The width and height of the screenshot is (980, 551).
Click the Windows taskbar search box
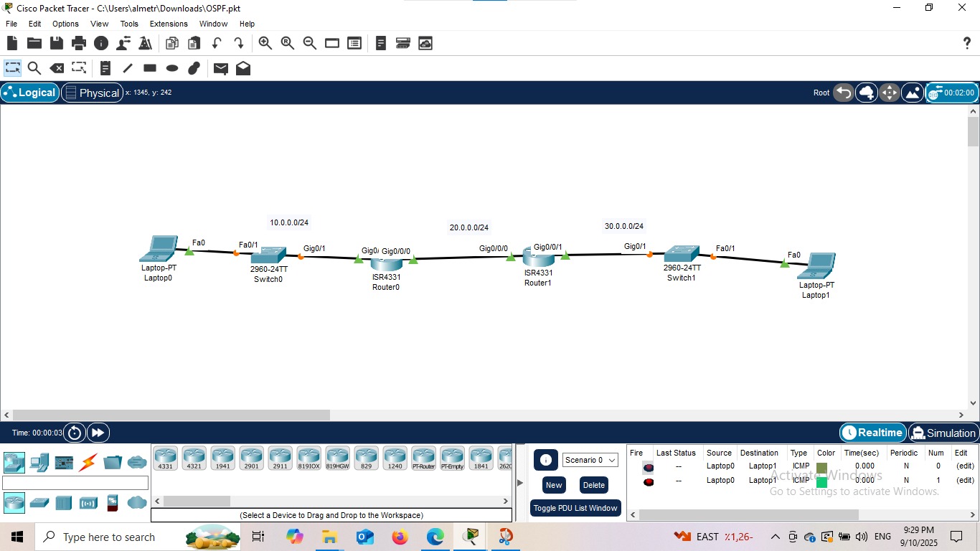tap(138, 537)
